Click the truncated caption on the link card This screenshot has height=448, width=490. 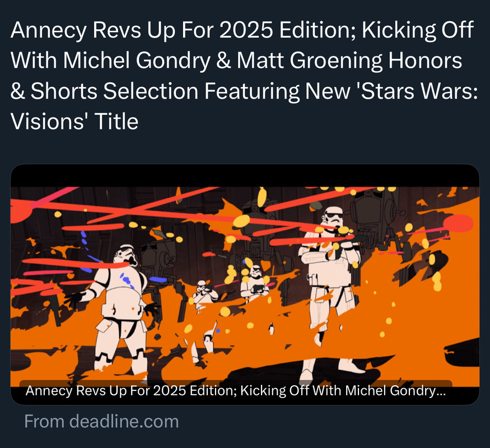point(236,390)
